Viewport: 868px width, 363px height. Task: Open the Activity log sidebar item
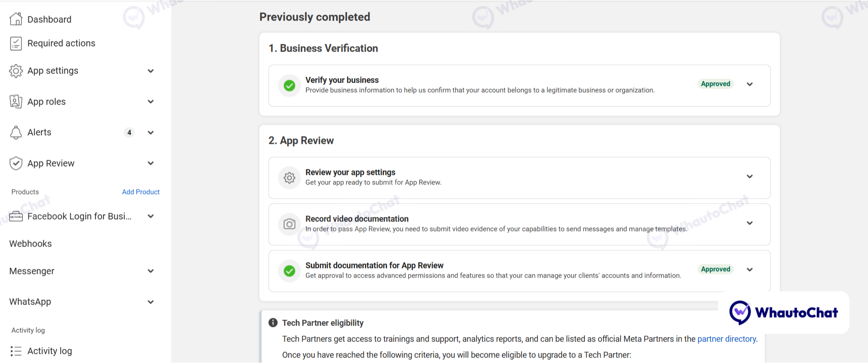[50, 351]
